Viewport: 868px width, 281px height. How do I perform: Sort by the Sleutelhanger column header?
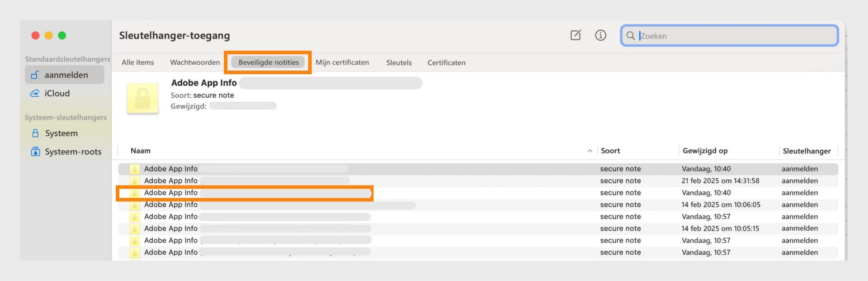click(807, 151)
